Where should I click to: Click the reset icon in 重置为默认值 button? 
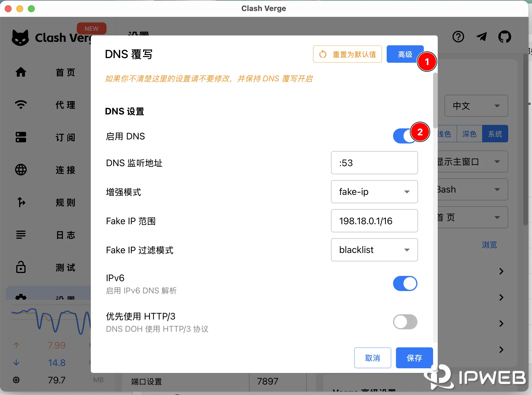coord(323,54)
